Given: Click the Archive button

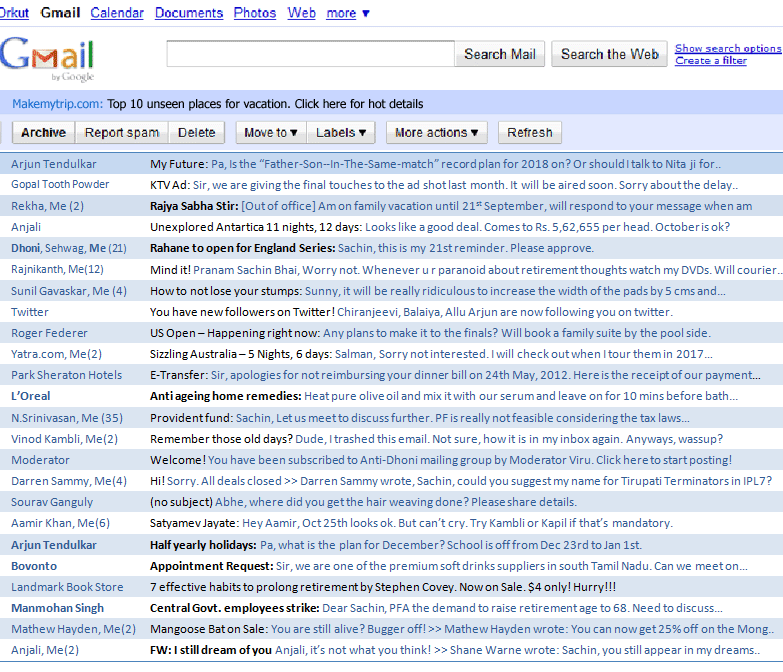Looking at the screenshot, I should (x=43, y=132).
